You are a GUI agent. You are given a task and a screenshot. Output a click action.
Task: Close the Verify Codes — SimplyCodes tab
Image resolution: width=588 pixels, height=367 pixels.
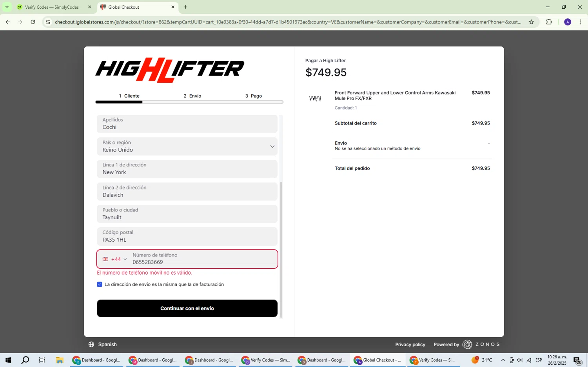[x=89, y=7]
